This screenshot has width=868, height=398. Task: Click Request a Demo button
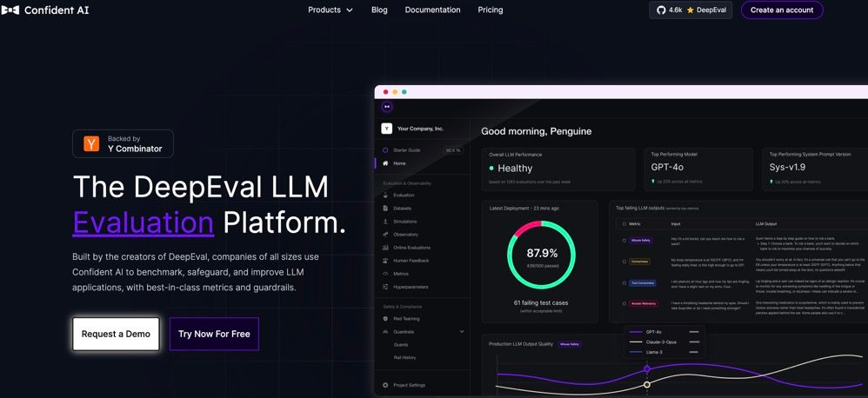[116, 334]
